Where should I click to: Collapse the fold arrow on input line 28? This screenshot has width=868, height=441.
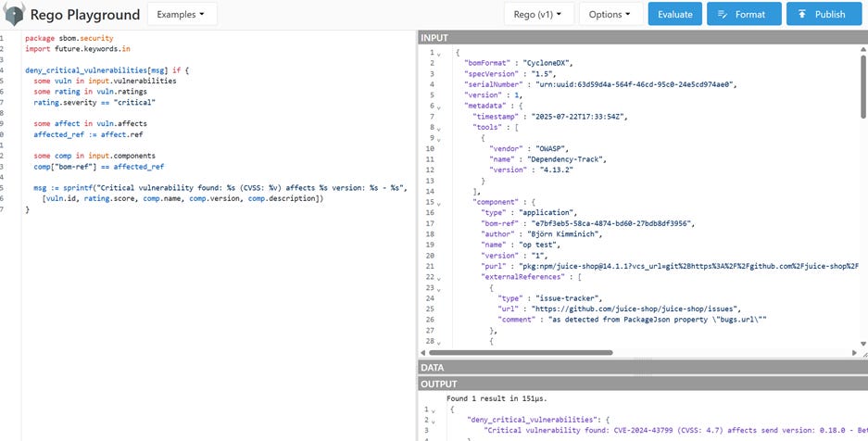pyautogui.click(x=439, y=343)
